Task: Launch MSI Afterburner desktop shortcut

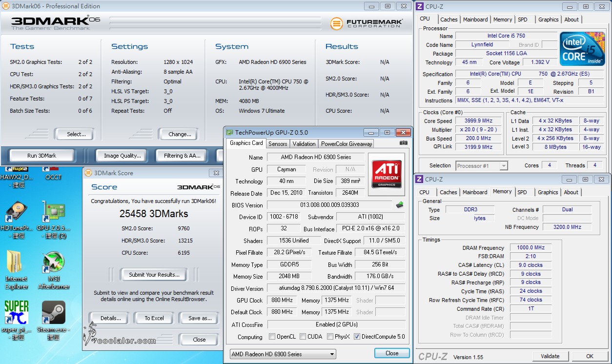Action: click(x=53, y=270)
